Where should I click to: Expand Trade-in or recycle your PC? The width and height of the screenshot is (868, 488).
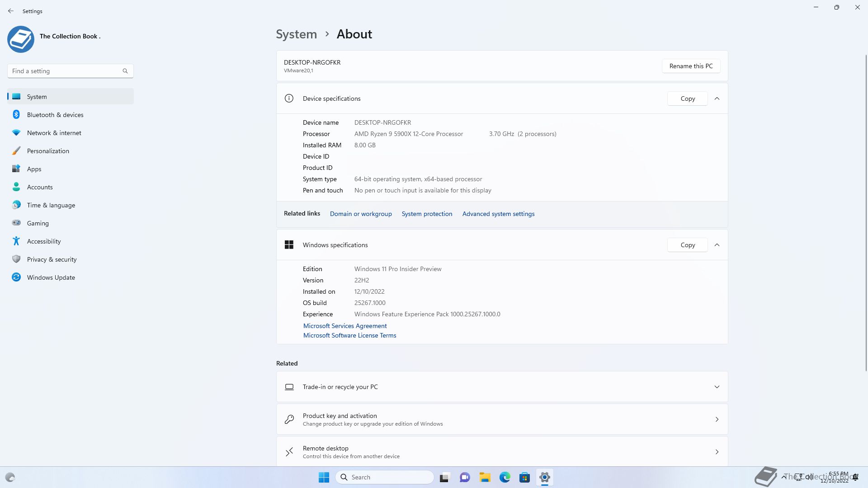coord(717,387)
